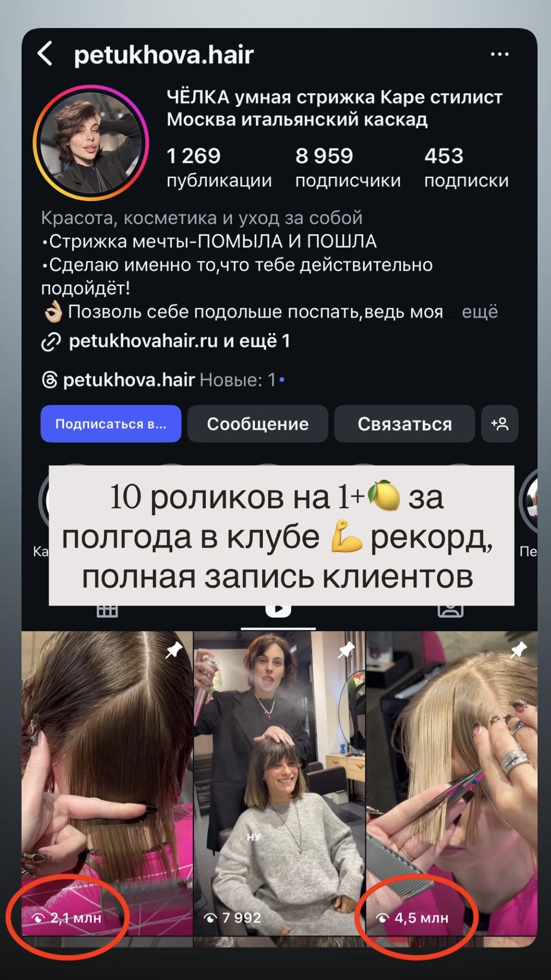Open the three-dot options menu
Screen dimensions: 551x980
499,54
